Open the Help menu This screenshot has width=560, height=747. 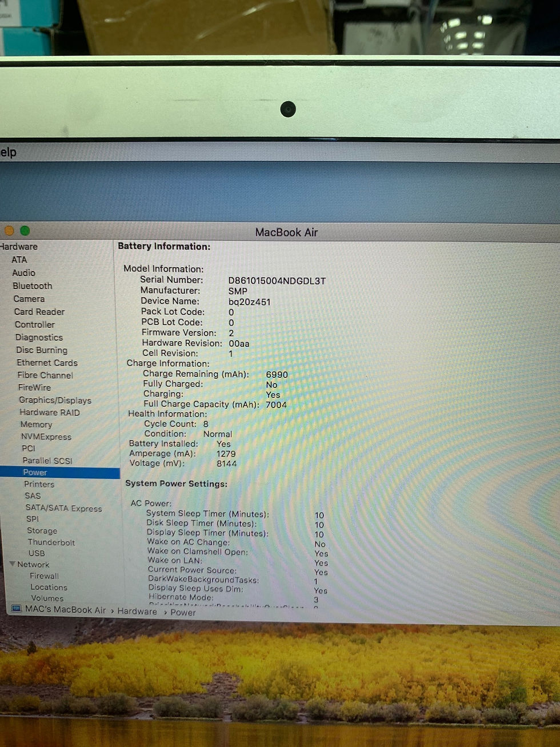pos(7,152)
